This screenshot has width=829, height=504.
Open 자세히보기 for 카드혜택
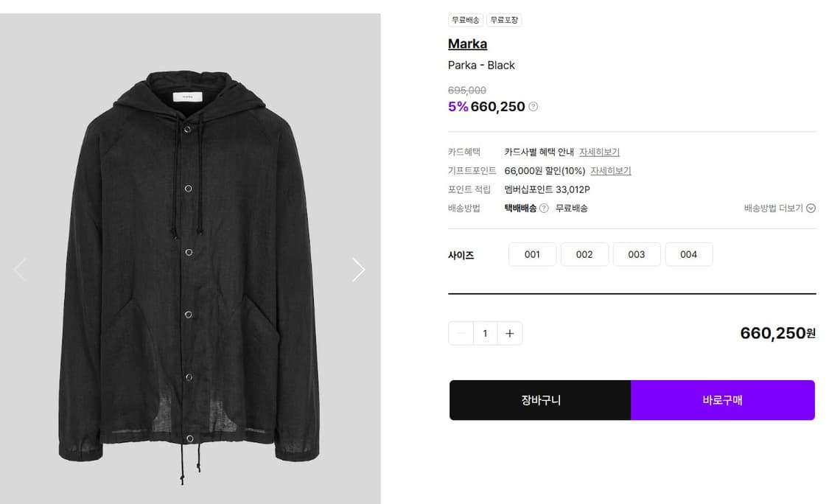click(x=599, y=152)
